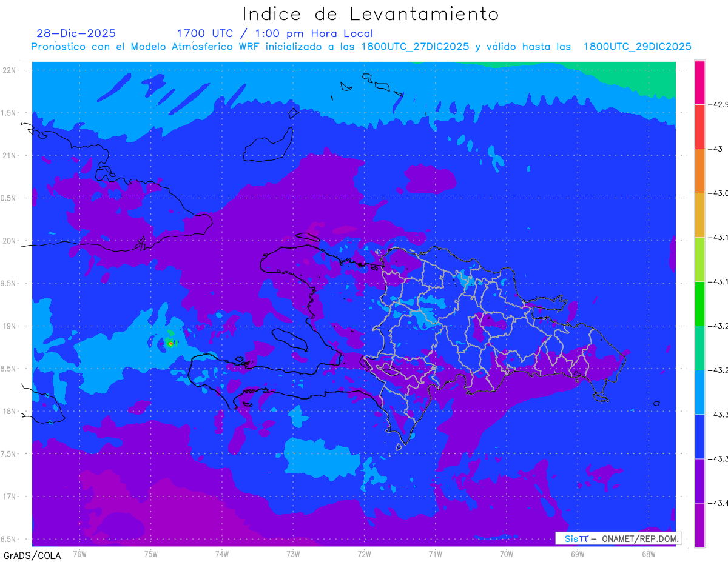The image size is (728, 562).
Task: Click the "1700 UTC / 1:00 pm Hora Local" time label
Action: click(x=275, y=33)
